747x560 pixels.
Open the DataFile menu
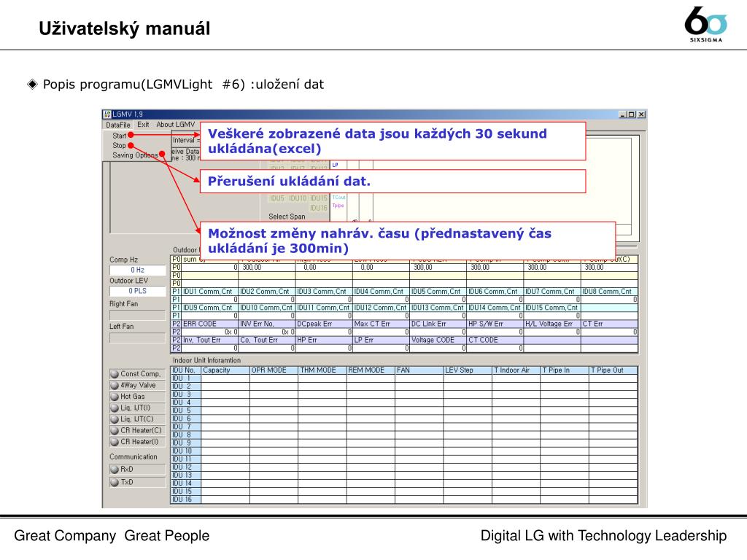(118, 125)
